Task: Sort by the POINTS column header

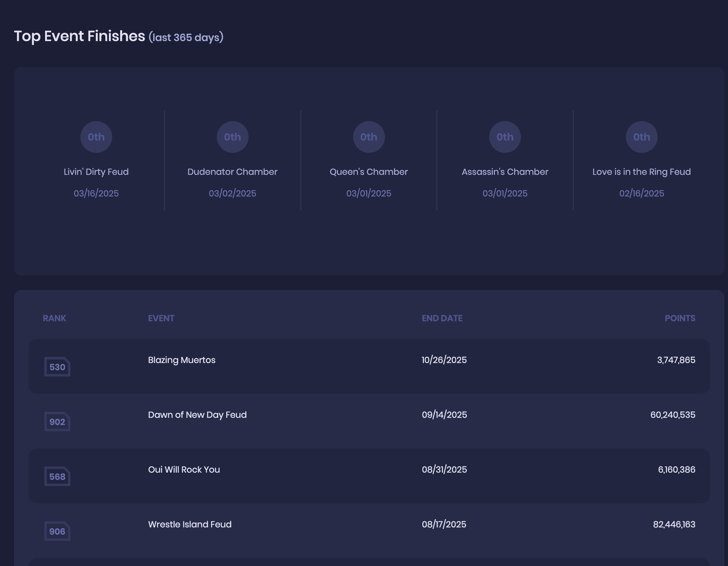Action: (x=680, y=318)
